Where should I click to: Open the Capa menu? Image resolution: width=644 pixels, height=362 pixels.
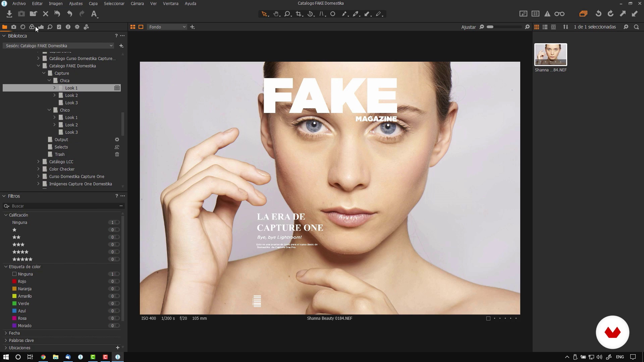[93, 3]
